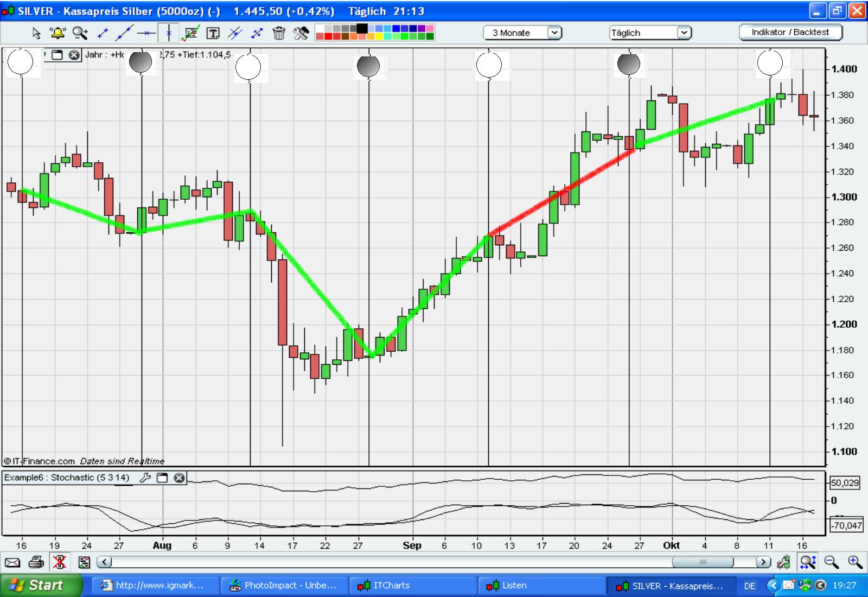Pick the purple color swatch
The height and width of the screenshot is (597, 868).
[x=421, y=28]
